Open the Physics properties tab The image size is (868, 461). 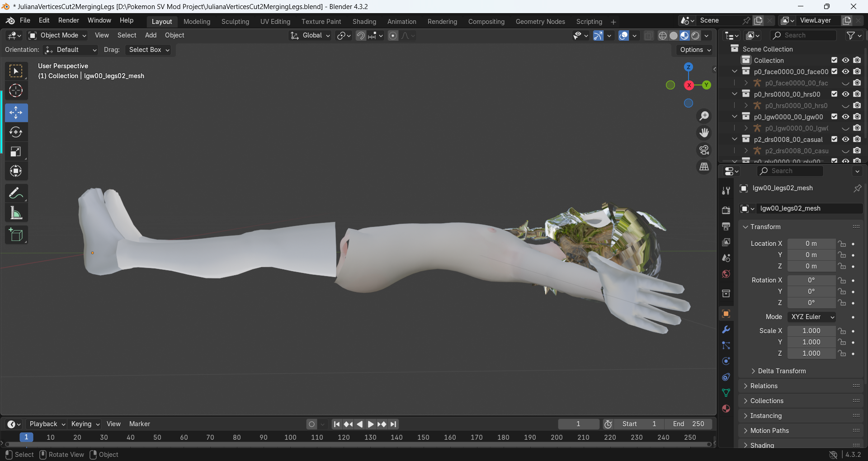pos(726,361)
